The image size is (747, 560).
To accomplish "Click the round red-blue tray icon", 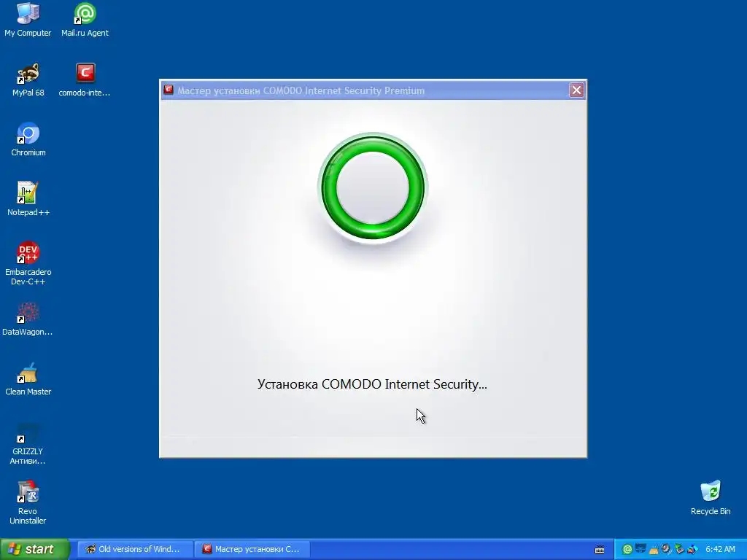I will [x=667, y=550].
